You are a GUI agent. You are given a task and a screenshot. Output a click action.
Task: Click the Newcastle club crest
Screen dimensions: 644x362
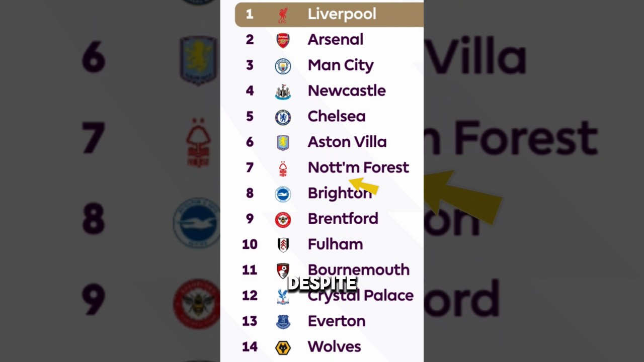point(283,92)
